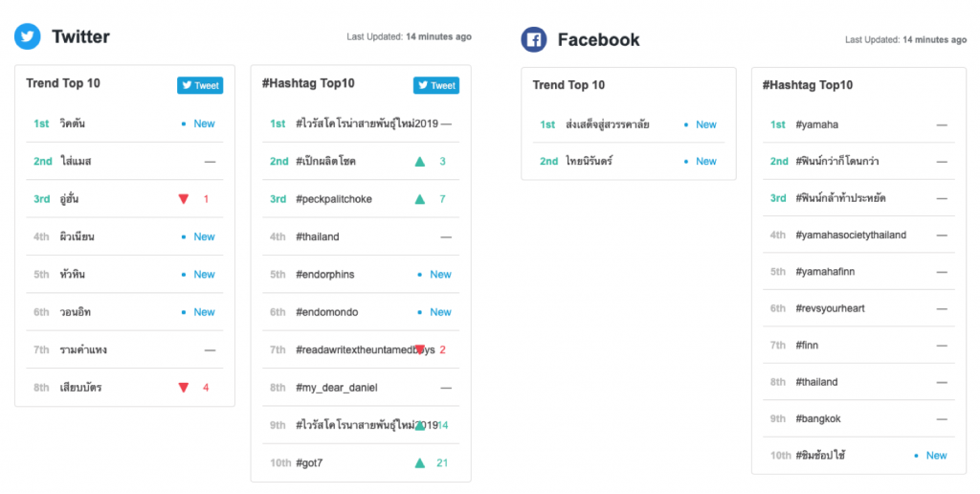Click the Twitter section heading
Image resolution: width=980 pixels, height=494 pixels.
tap(80, 37)
